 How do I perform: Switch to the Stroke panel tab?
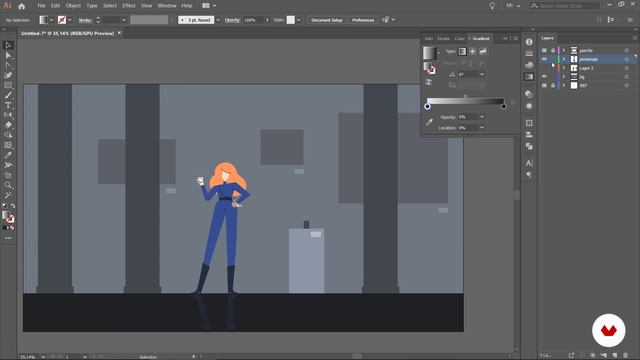443,38
